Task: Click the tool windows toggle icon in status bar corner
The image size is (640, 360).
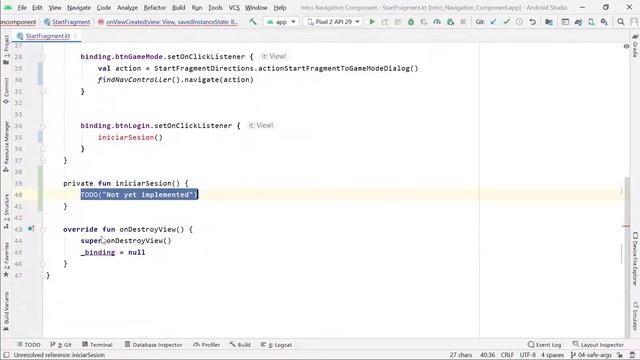Action: tap(6, 355)
